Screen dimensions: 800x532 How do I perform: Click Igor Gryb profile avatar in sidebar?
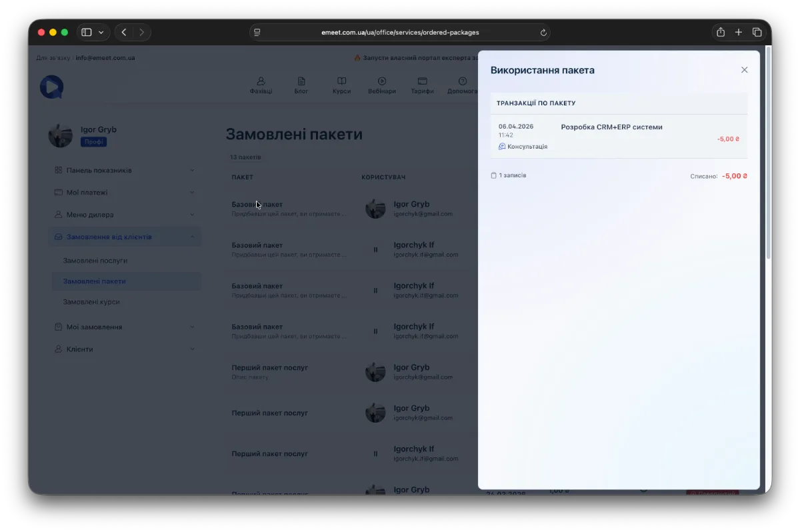click(61, 135)
